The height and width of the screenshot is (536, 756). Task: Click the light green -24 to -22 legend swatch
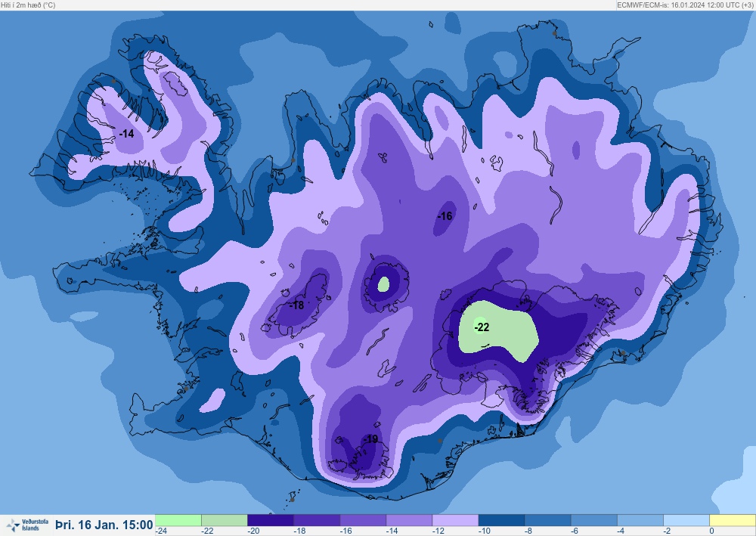[x=178, y=520]
